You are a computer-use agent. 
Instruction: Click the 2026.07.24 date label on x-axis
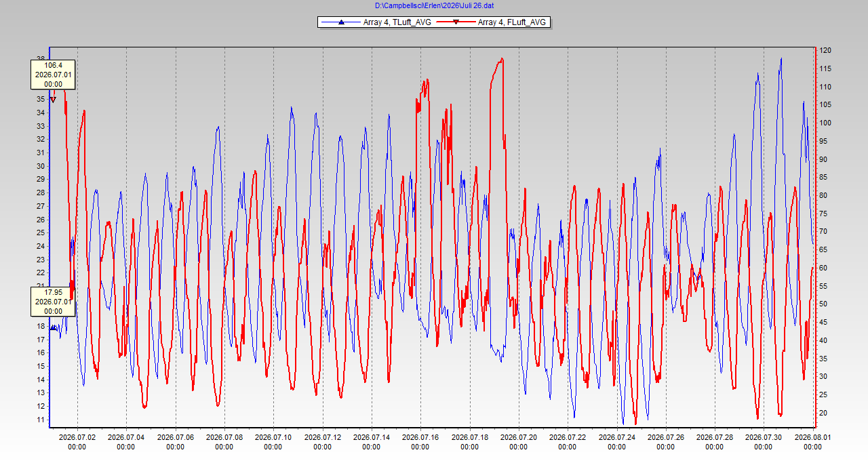(x=617, y=442)
